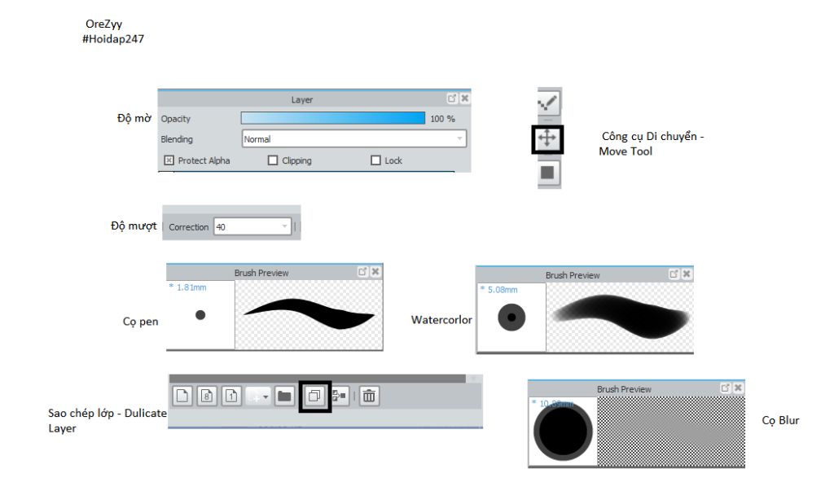834x504 pixels.
Task: Click the pen brush stroke preview
Action: tap(309, 315)
